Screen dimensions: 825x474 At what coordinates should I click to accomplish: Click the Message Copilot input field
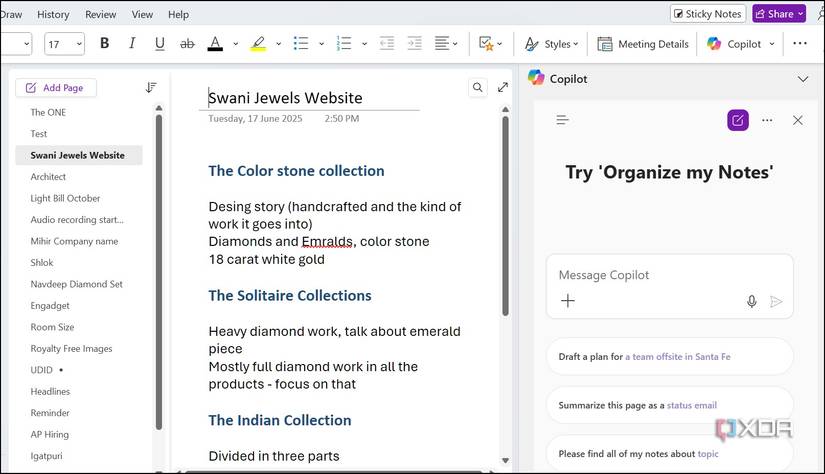(x=669, y=275)
